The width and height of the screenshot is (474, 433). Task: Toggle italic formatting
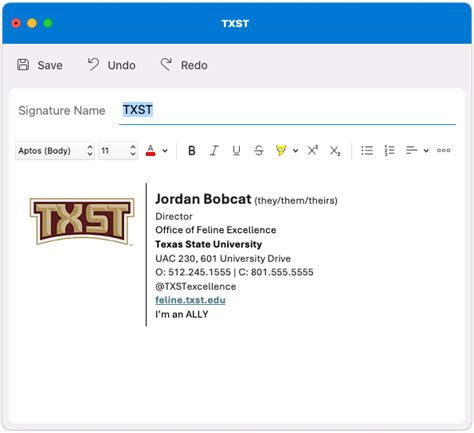point(214,151)
